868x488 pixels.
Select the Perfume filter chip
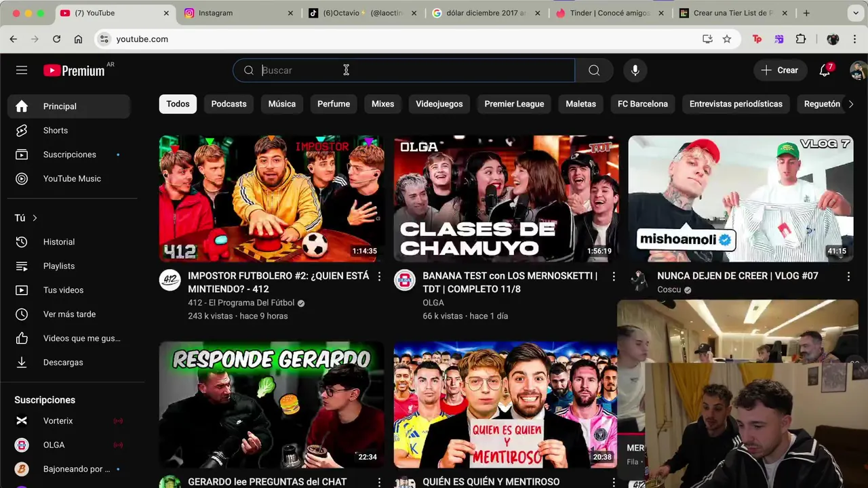[334, 104]
